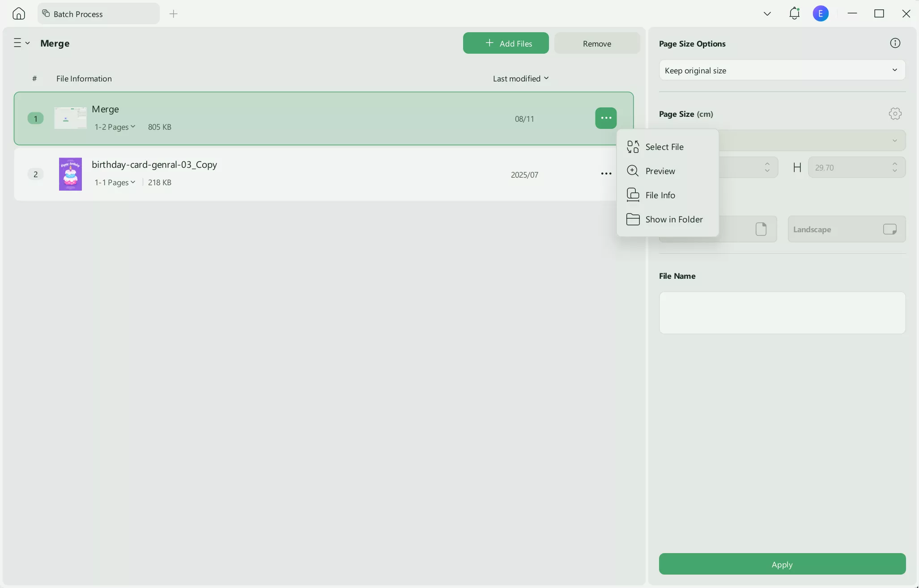Open Show in Folder
The height and width of the screenshot is (588, 919).
pos(674,219)
